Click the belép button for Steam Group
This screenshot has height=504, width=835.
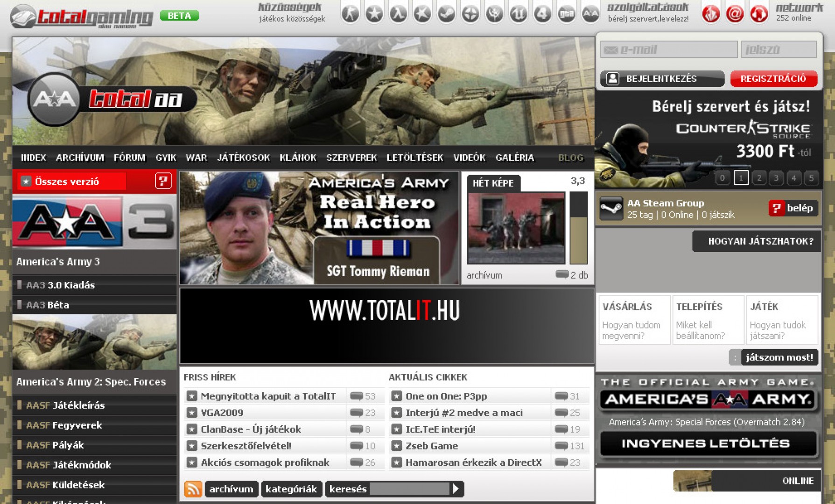793,208
